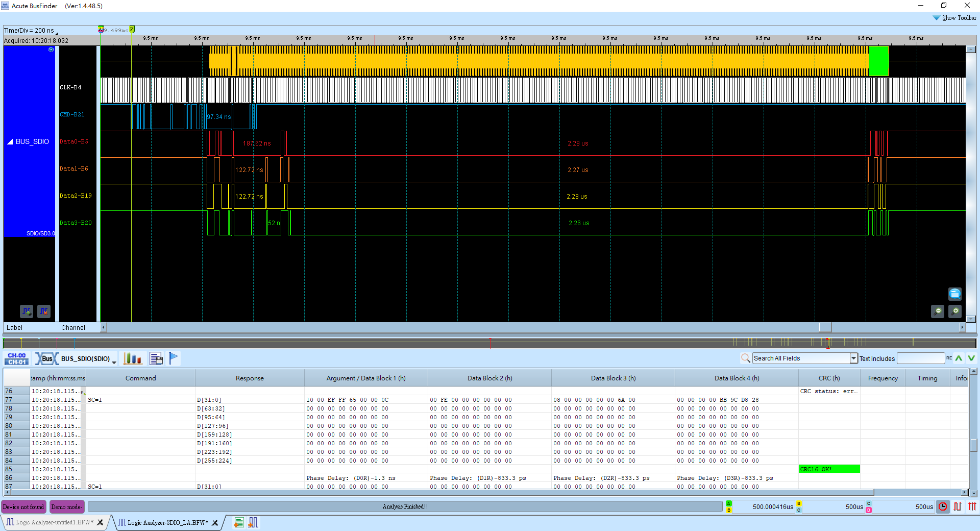Click the save report list icon
The height and width of the screenshot is (531, 980).
(156, 358)
